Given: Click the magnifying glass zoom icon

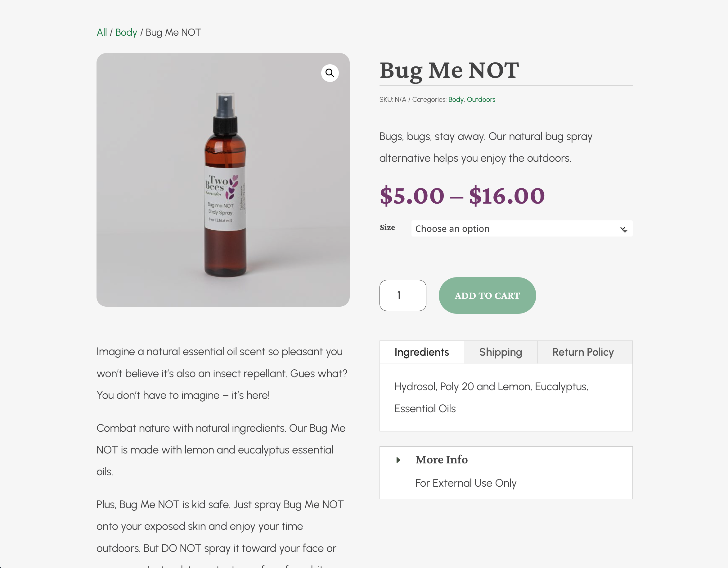Looking at the screenshot, I should (x=330, y=73).
